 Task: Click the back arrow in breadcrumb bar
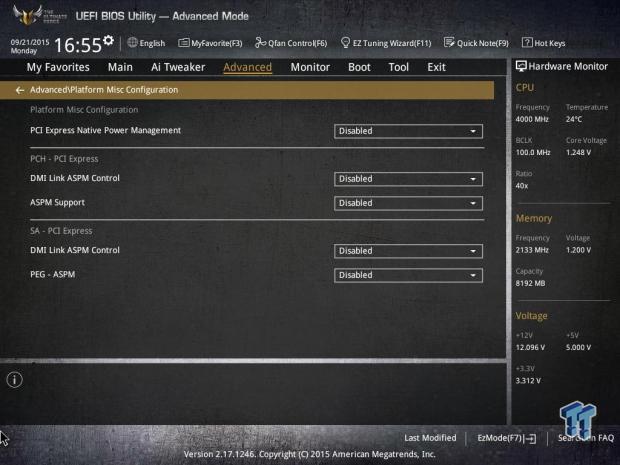click(x=20, y=90)
